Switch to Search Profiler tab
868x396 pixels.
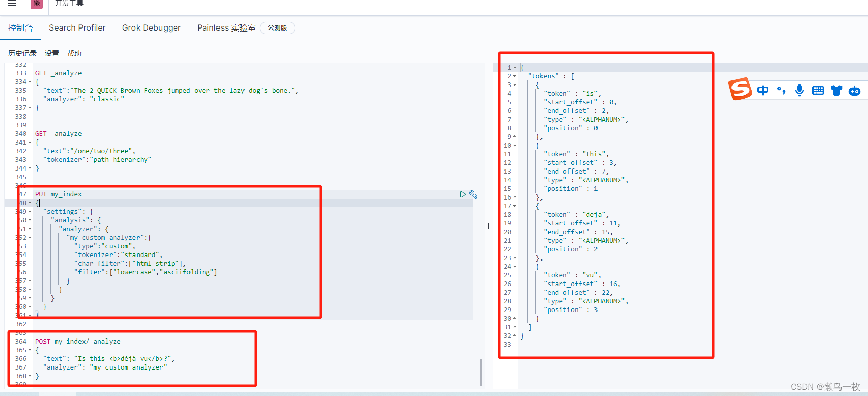(x=77, y=28)
